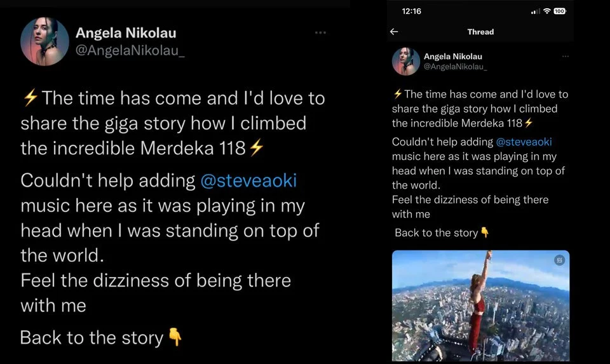This screenshot has height=364, width=610.
Task: Open the three-dot menu in phone thread view
Action: click(566, 57)
